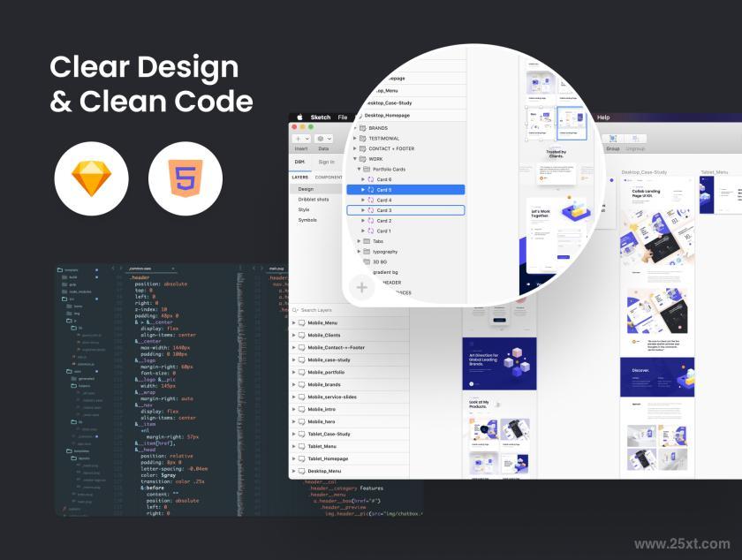This screenshot has width=742, height=560.
Task: Click the Mobile_portfolio artboard icon
Action: (x=301, y=372)
